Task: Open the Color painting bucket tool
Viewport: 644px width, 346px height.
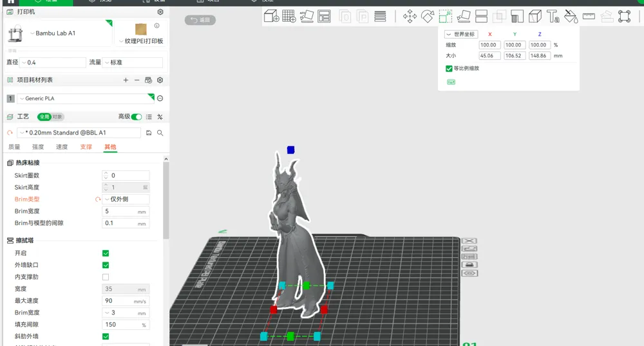Action: 571,16
